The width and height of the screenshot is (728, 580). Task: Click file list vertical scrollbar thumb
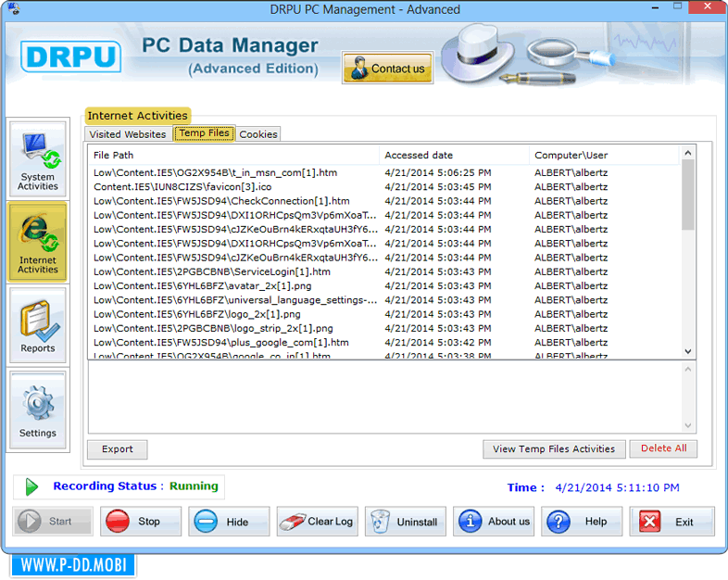point(688,195)
